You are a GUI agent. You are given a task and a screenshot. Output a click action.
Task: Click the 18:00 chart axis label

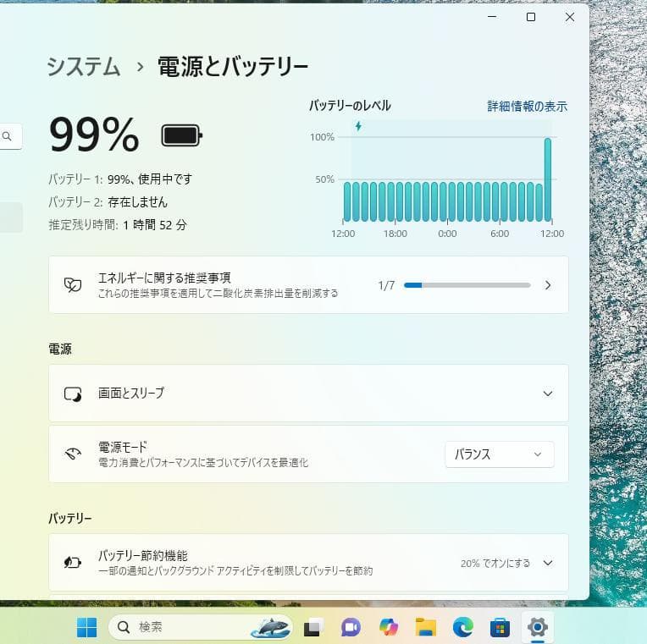click(x=395, y=234)
